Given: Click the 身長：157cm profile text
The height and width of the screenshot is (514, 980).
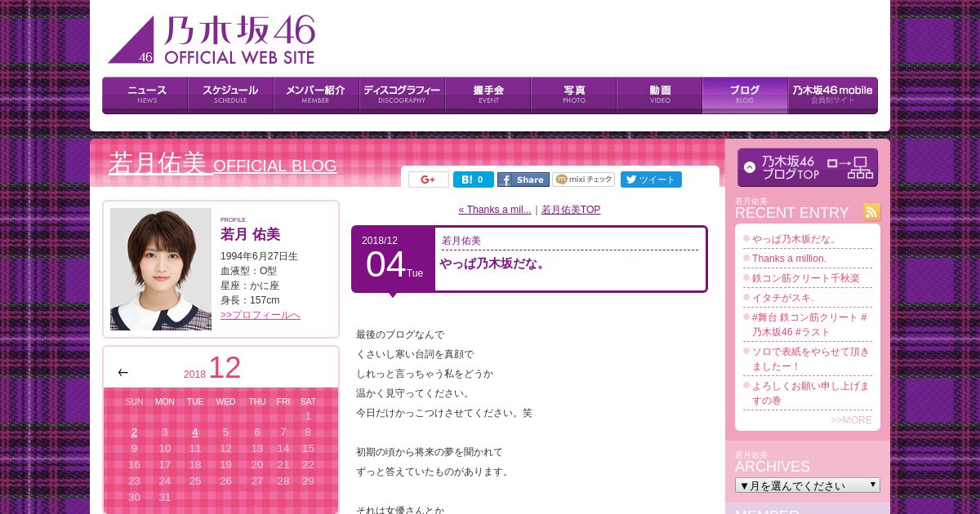Looking at the screenshot, I should coord(250,300).
